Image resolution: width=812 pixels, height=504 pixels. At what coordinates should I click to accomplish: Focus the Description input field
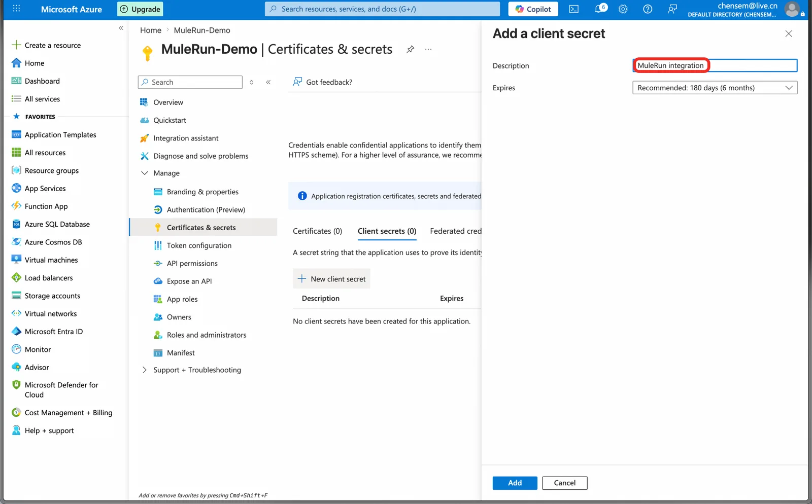click(x=715, y=65)
